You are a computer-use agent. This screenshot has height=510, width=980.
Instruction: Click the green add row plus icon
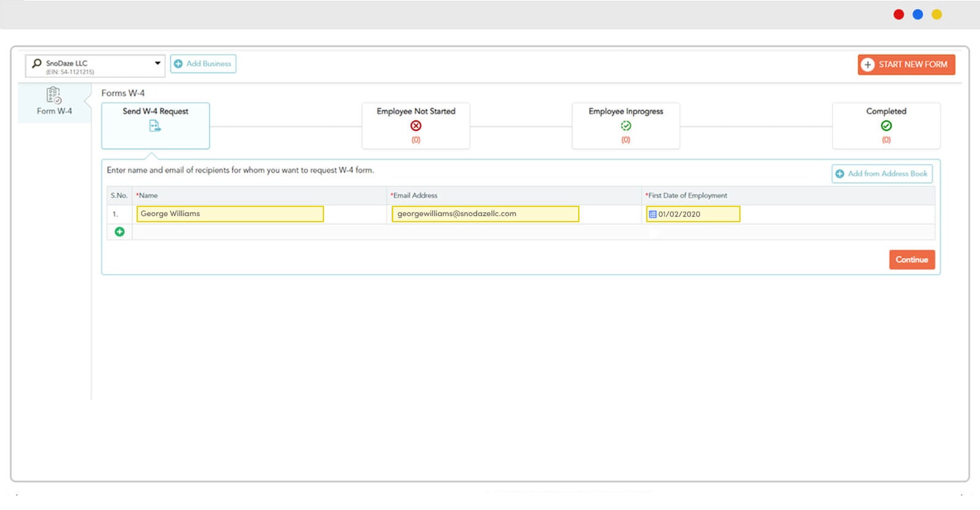tap(119, 231)
